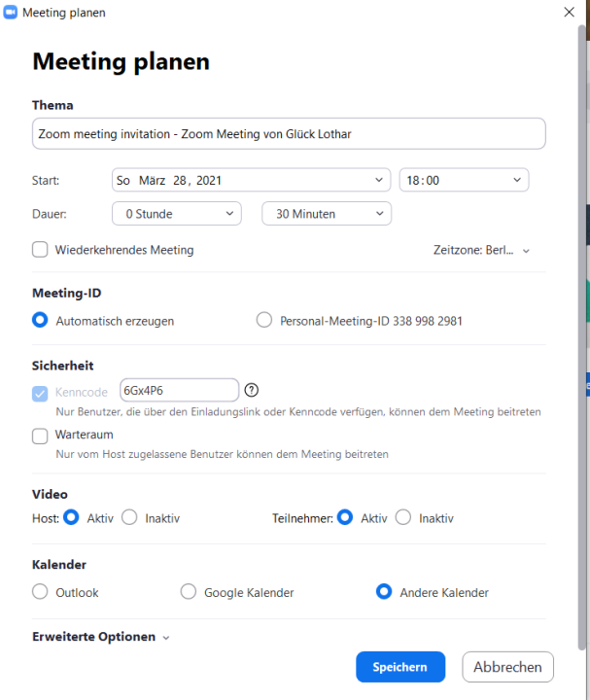Image resolution: width=590 pixels, height=700 pixels.
Task: Click the Kenncode help question mark icon
Action: [x=252, y=390]
